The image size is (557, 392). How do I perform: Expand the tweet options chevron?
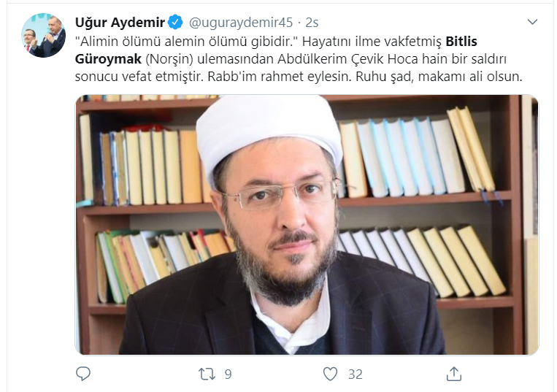pyautogui.click(x=532, y=22)
